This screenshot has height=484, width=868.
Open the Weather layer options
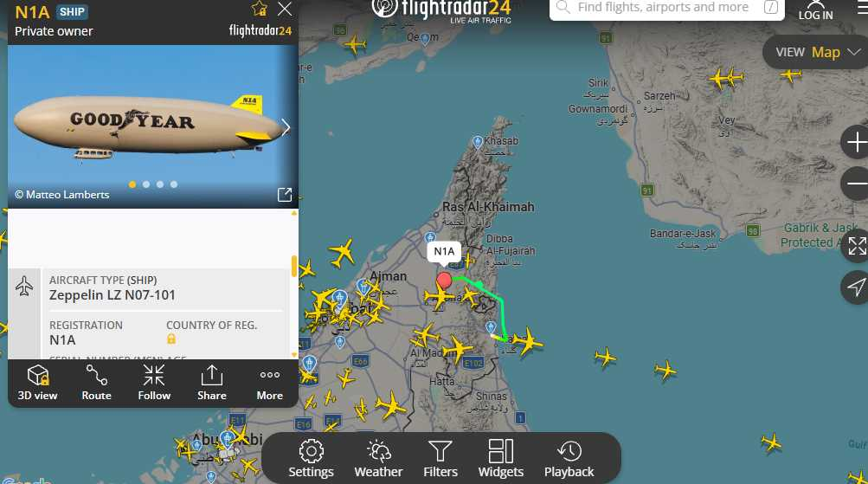(x=379, y=459)
